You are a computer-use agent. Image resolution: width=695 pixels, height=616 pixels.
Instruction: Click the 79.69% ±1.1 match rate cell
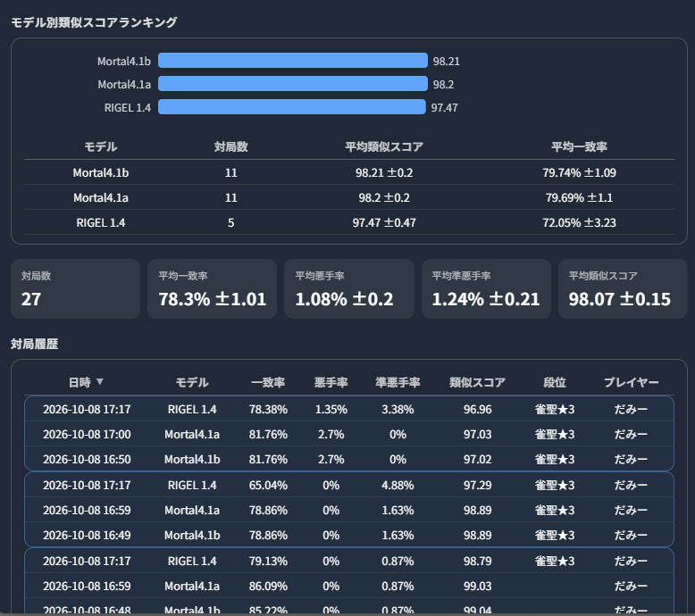tap(579, 197)
